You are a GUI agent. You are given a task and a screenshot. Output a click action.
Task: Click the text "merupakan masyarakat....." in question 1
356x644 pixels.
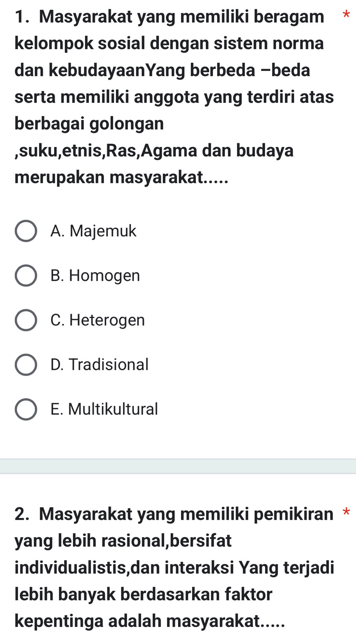click(x=121, y=177)
